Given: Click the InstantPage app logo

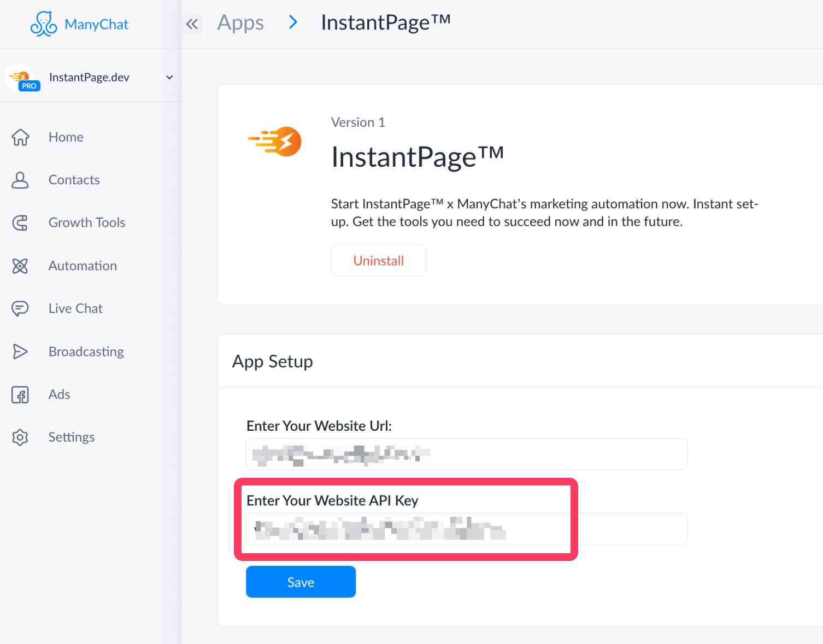Looking at the screenshot, I should pos(275,142).
